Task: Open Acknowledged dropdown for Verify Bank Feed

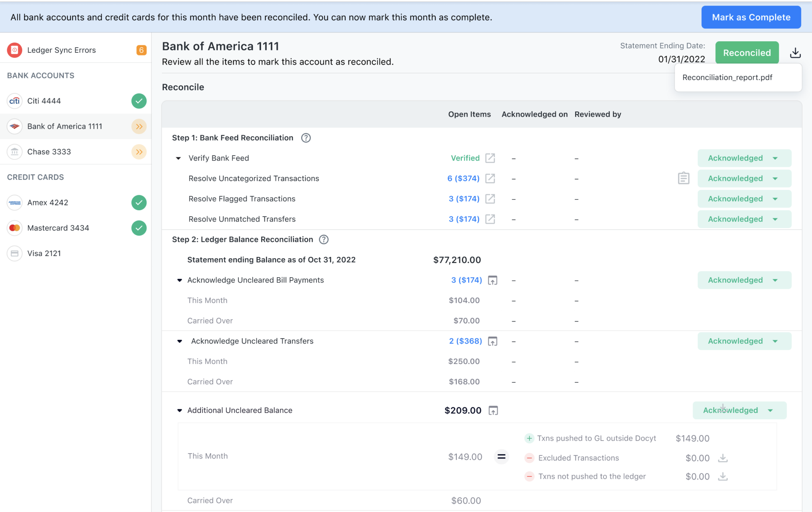Action: coord(744,158)
